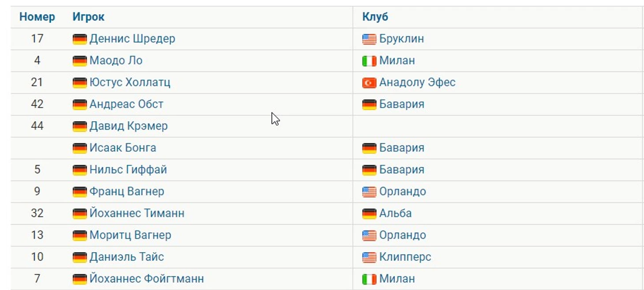Follow the Клипперс club link
This screenshot has height=290, width=644.
(x=405, y=257)
